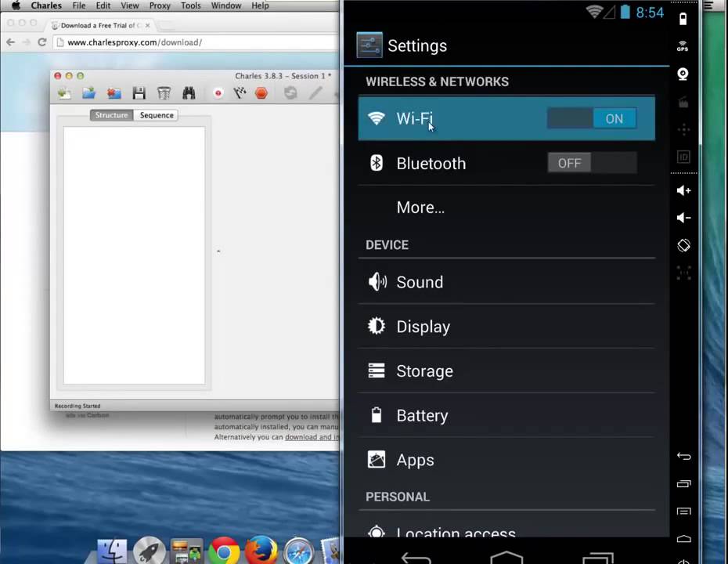Open the webcam widget in the emulator sidebar
Viewport: 728px width, 564px height.
tap(683, 74)
